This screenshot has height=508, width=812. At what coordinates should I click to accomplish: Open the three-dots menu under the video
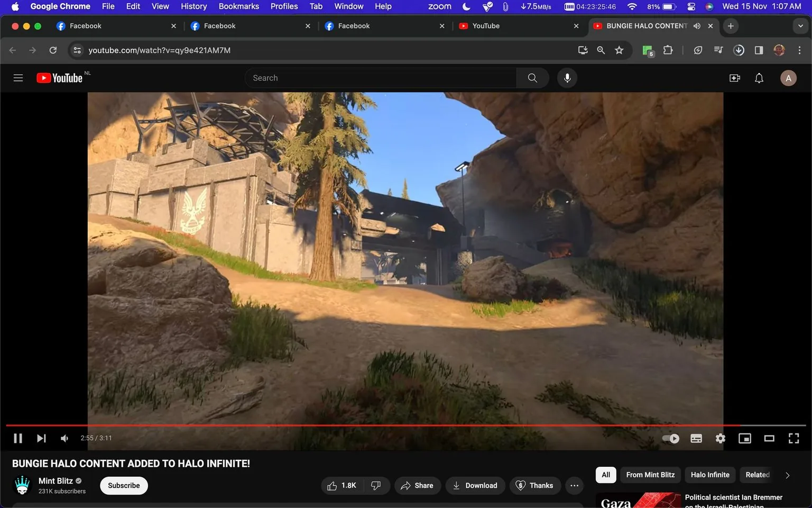point(574,485)
